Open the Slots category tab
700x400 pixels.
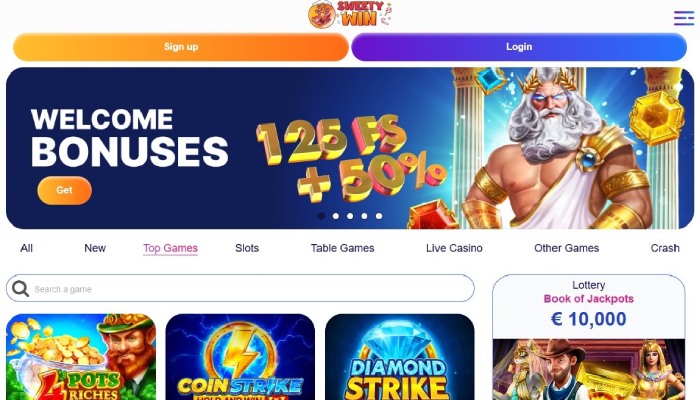(x=247, y=248)
